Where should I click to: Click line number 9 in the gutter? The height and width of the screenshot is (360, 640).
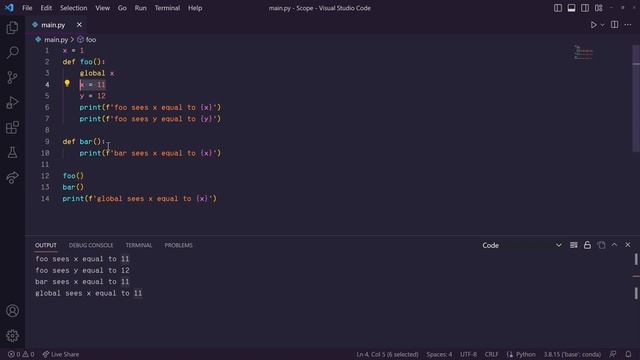[47, 141]
